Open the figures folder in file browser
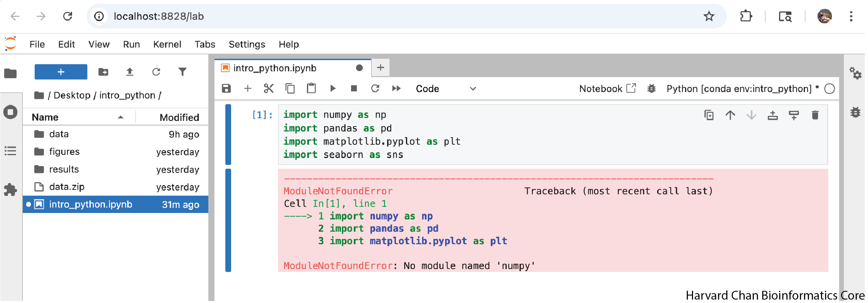Viewport: 868px width, 303px height. click(x=64, y=152)
